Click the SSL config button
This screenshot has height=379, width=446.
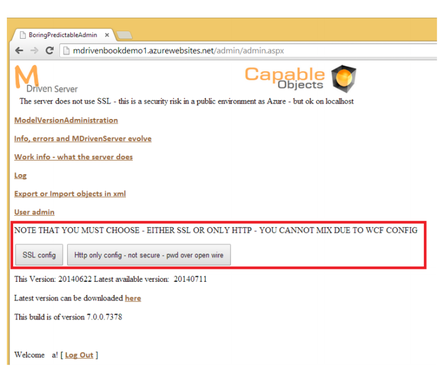[39, 255]
